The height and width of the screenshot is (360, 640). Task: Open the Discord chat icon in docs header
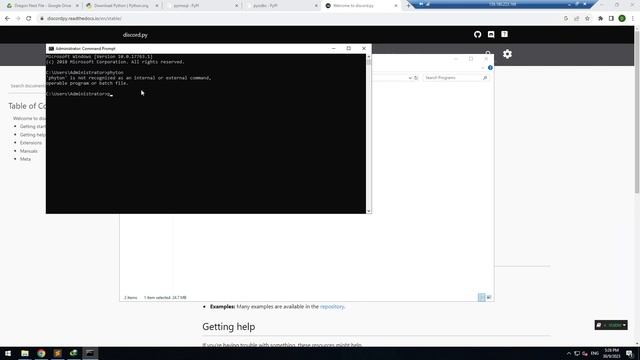[x=491, y=35]
